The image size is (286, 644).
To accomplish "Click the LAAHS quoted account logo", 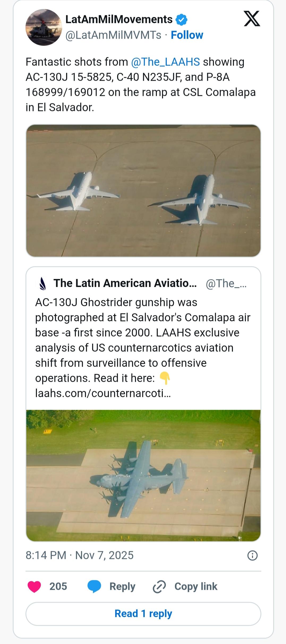I will (x=42, y=284).
